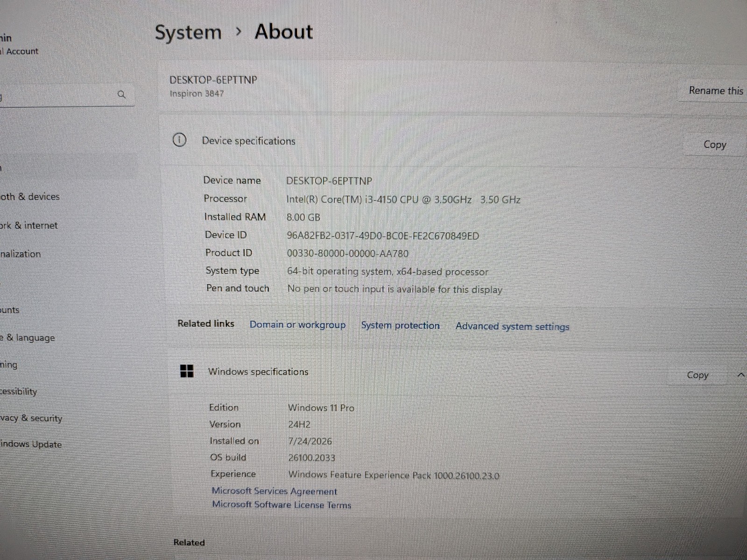Select the 24H2 version value
Viewport: 747px width, 560px height.
click(299, 425)
